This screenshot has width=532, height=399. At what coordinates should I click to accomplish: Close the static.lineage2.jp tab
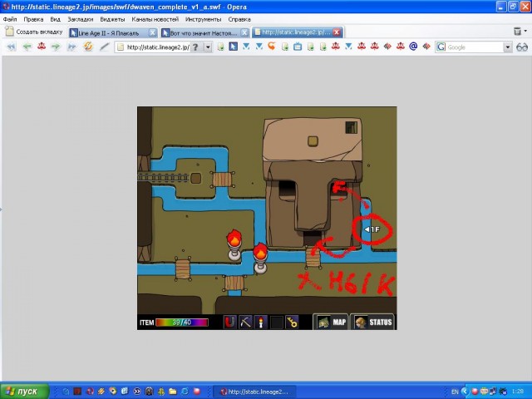pyautogui.click(x=337, y=32)
